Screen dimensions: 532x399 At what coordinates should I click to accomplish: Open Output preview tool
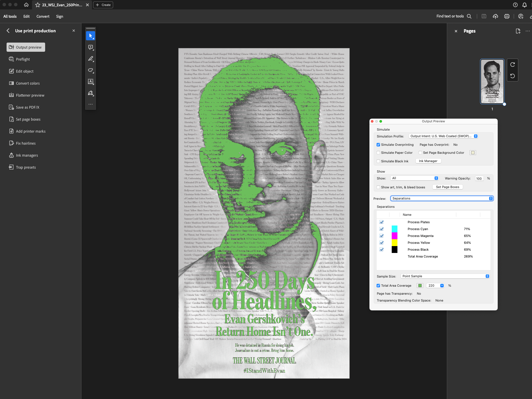(x=26, y=47)
